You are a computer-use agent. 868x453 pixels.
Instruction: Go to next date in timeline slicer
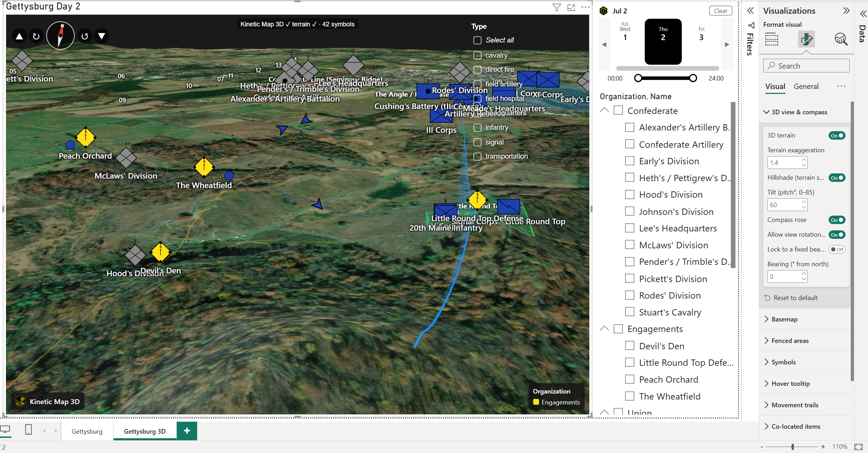coord(727,45)
